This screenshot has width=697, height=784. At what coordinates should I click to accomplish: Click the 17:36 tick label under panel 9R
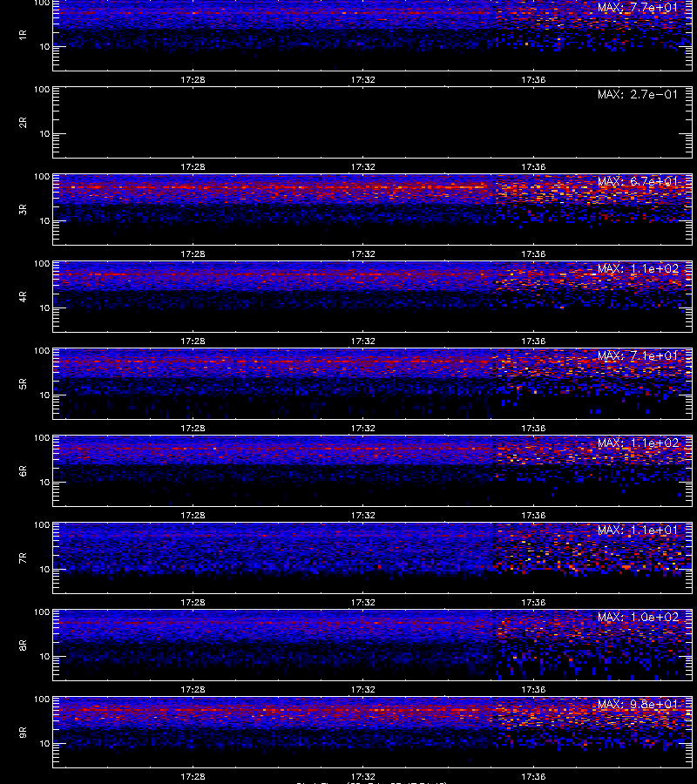click(x=533, y=776)
